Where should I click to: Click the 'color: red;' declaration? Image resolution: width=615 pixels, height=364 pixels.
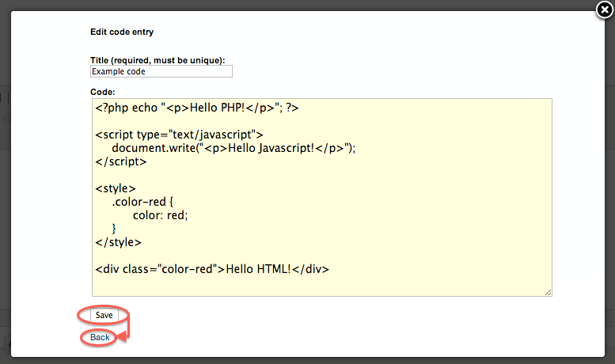click(x=160, y=214)
